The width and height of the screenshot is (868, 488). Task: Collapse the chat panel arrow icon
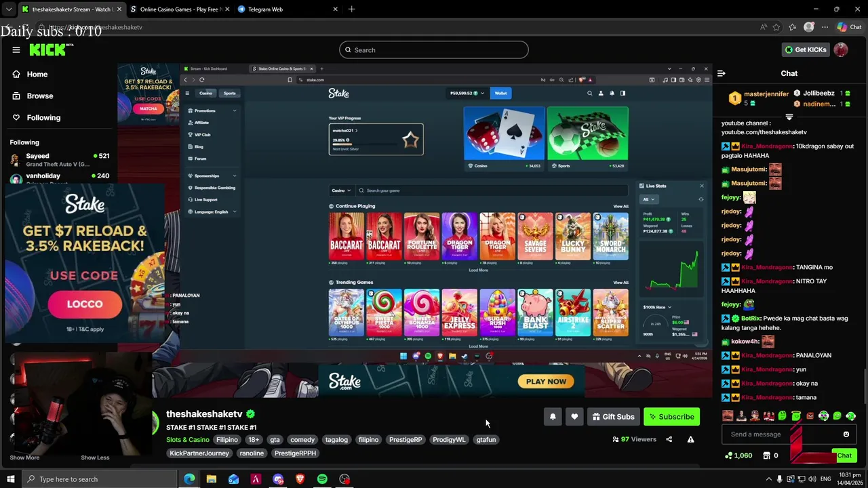click(722, 73)
